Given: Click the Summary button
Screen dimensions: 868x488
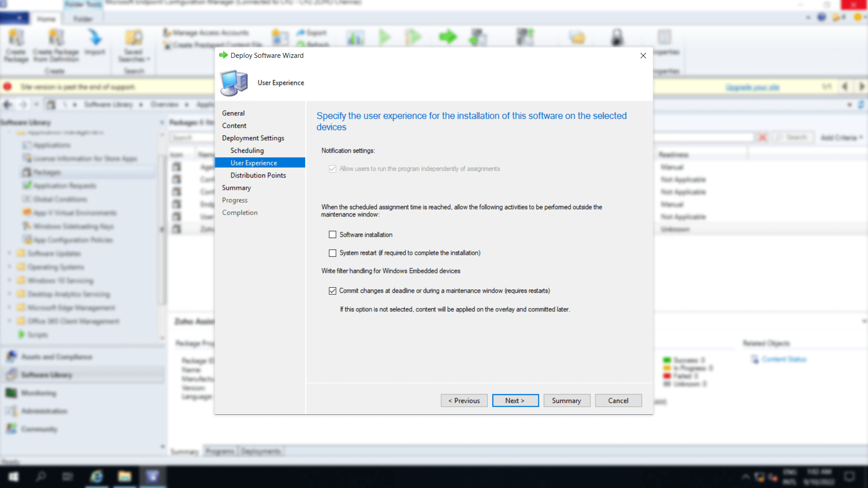Looking at the screenshot, I should tap(566, 400).
